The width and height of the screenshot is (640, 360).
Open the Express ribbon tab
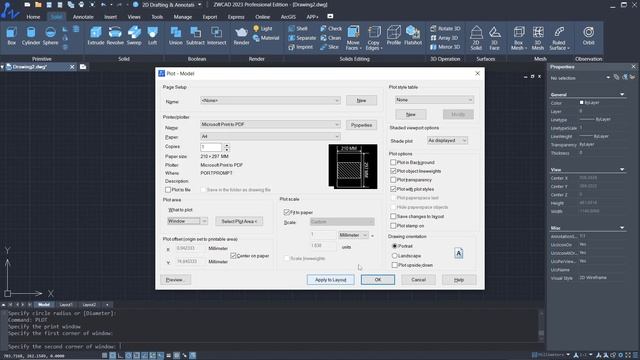[x=236, y=17]
